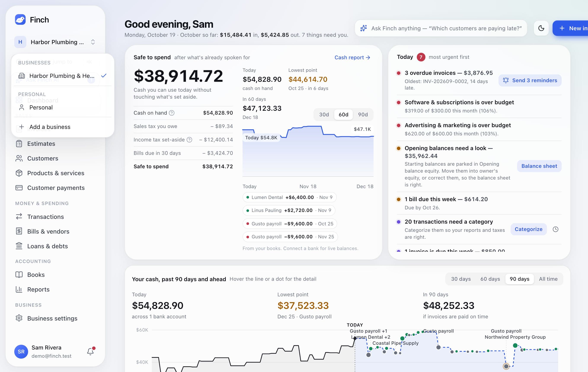Click Gusto payroll chip dated Oct 25

[x=290, y=224]
